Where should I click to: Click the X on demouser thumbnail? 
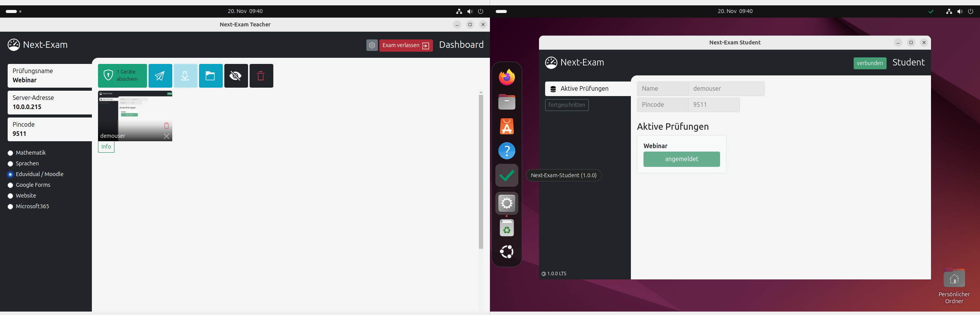click(x=167, y=136)
